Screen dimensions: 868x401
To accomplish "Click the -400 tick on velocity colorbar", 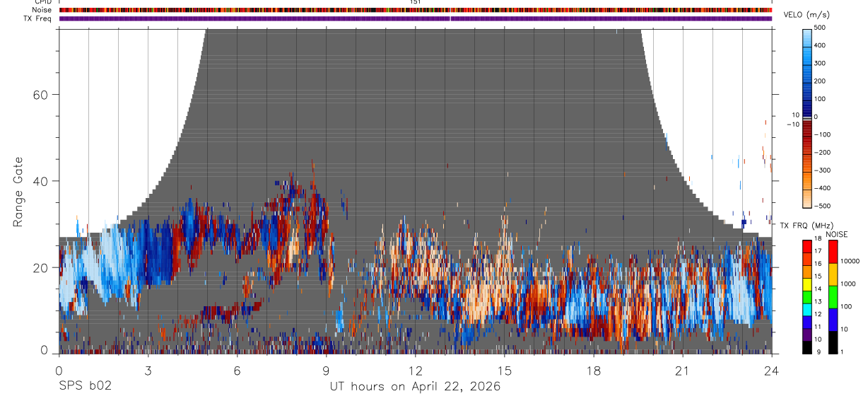I will (x=823, y=188).
